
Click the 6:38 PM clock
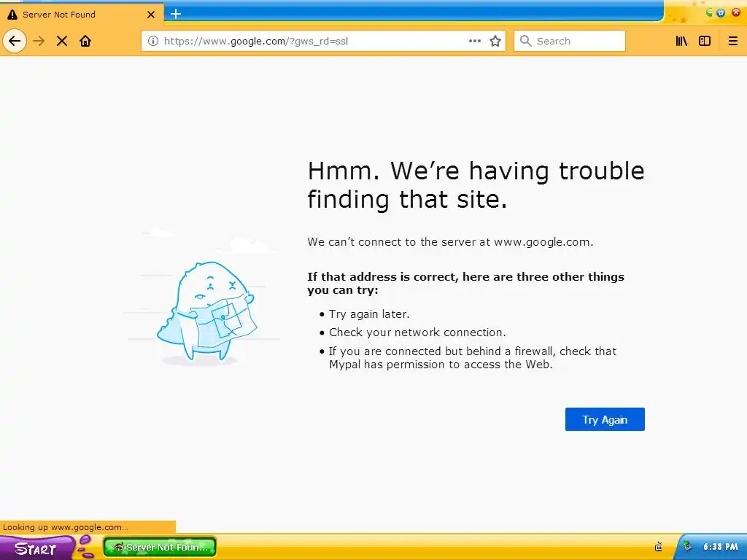click(720, 547)
